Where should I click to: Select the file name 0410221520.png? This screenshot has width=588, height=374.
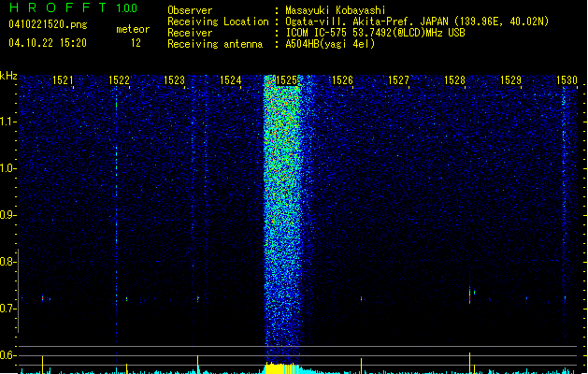pyautogui.click(x=48, y=24)
